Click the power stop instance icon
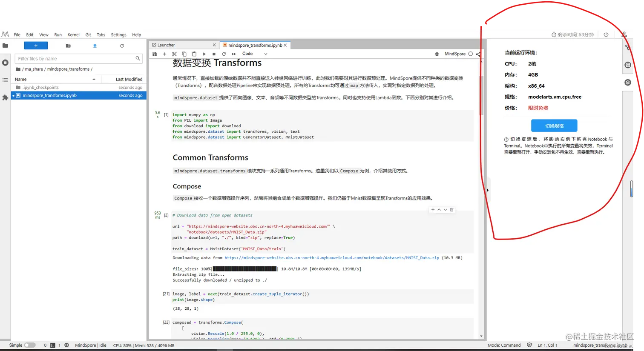 point(606,34)
